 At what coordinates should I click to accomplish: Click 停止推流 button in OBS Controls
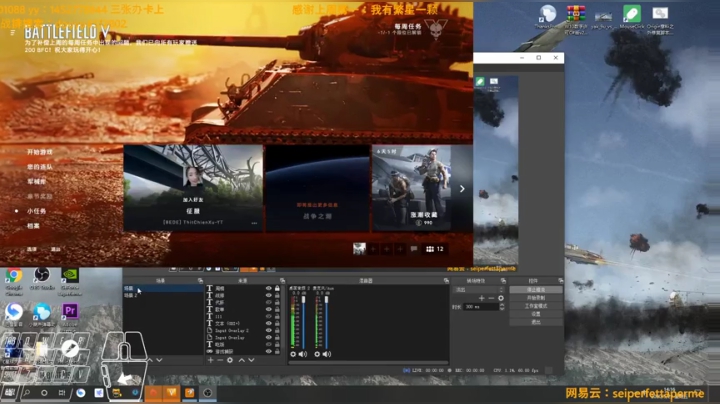[x=536, y=290]
